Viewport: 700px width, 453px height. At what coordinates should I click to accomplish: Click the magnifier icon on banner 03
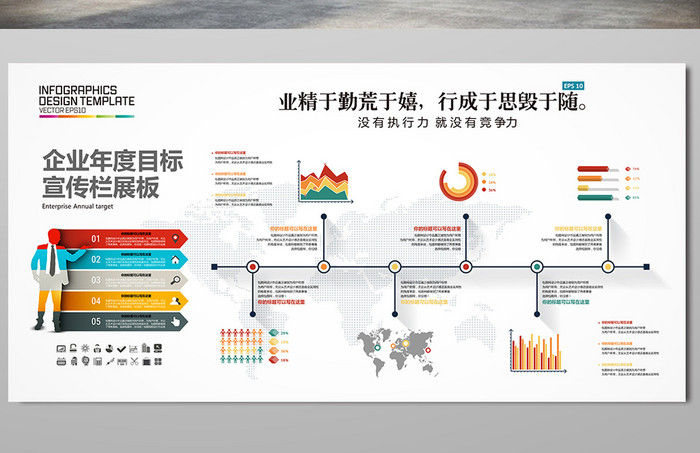click(x=176, y=280)
